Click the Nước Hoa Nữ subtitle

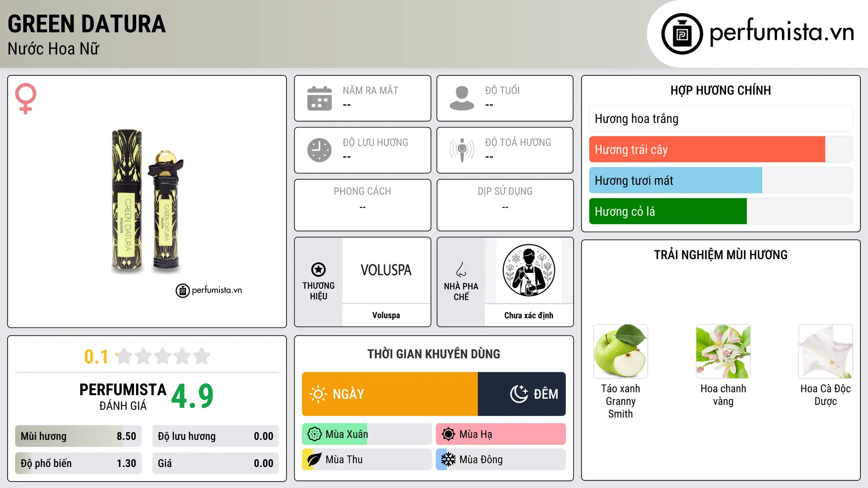click(x=53, y=49)
